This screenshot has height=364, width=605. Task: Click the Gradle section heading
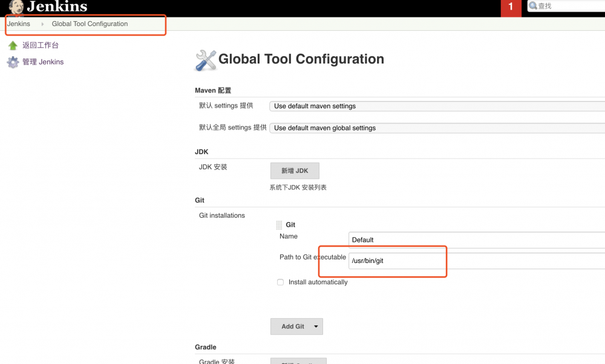tap(206, 347)
